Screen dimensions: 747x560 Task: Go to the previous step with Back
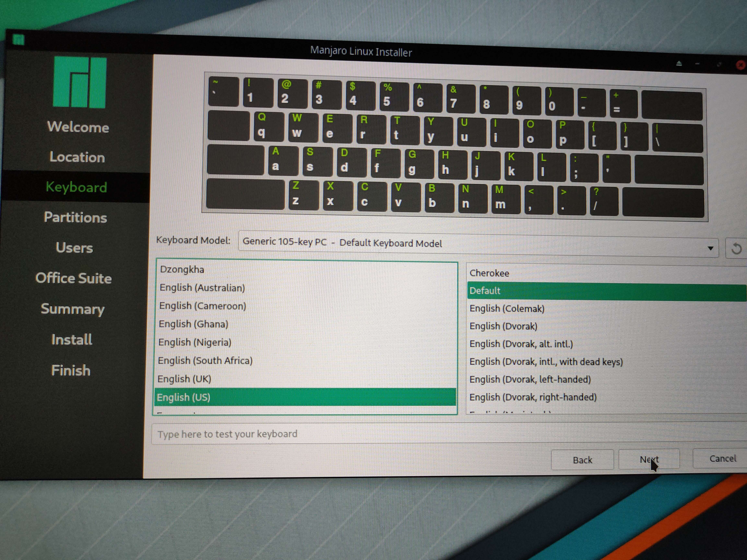coord(582,460)
